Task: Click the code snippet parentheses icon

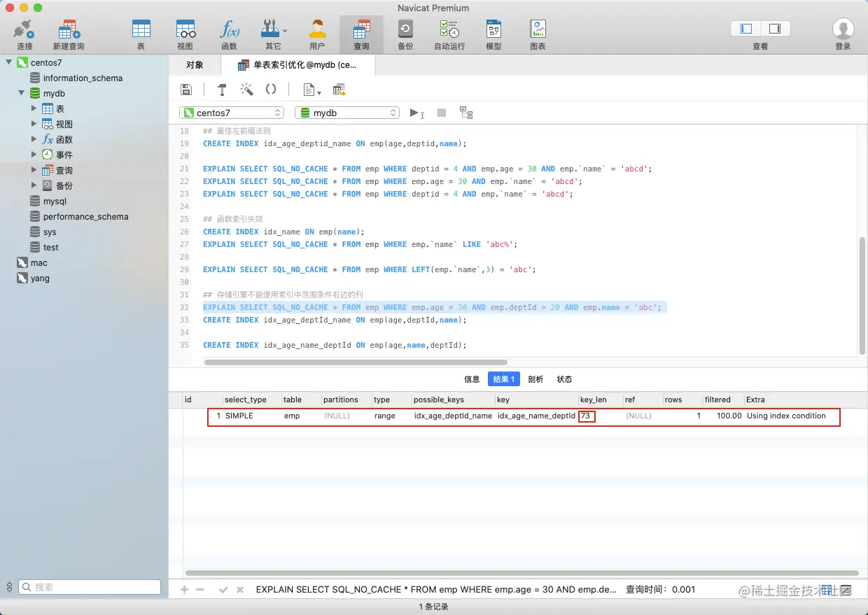Action: pos(271,90)
